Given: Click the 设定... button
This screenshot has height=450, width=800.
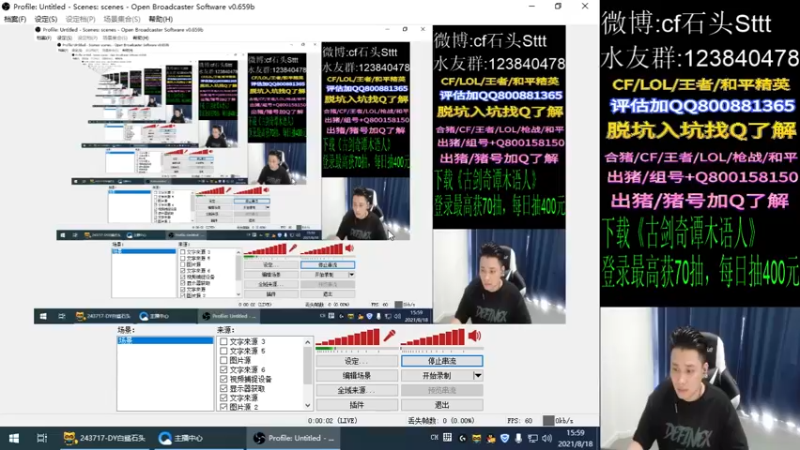Looking at the screenshot, I should click(x=357, y=361).
